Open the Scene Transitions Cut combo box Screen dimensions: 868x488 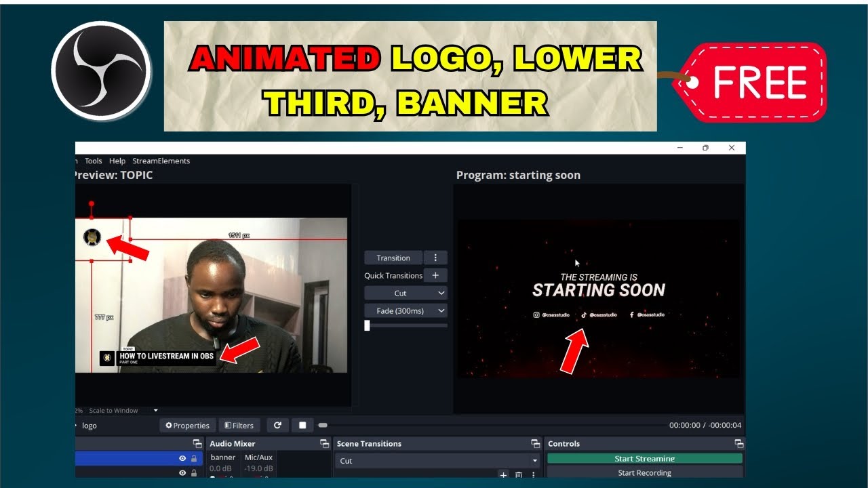point(437,461)
